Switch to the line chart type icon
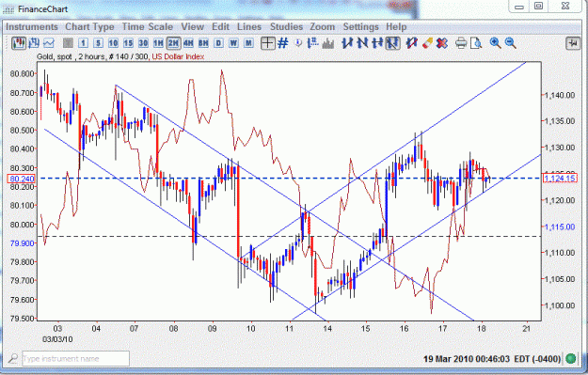This screenshot has width=588, height=375. tap(49, 43)
